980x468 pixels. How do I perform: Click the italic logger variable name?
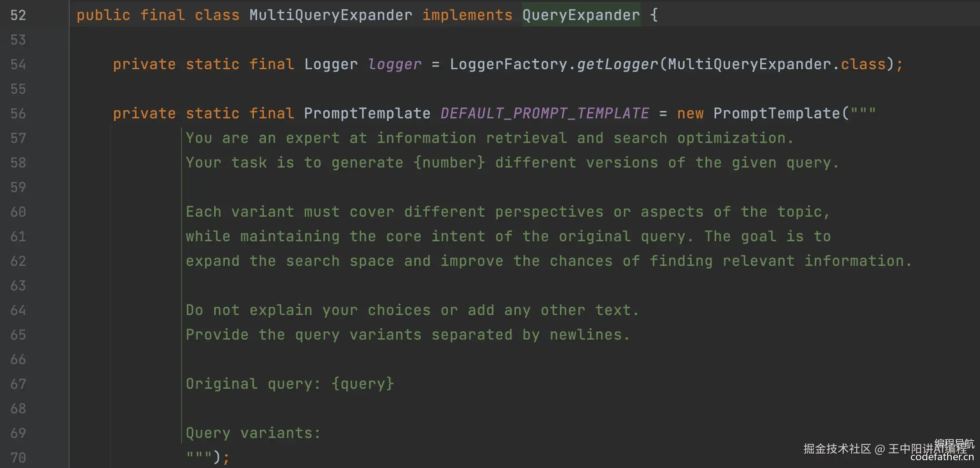pyautogui.click(x=394, y=64)
